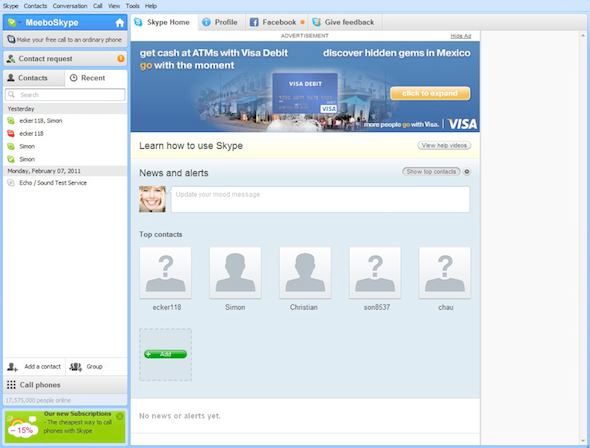This screenshot has height=448, width=590.
Task: Click the Hide Ad link
Action: [x=461, y=36]
